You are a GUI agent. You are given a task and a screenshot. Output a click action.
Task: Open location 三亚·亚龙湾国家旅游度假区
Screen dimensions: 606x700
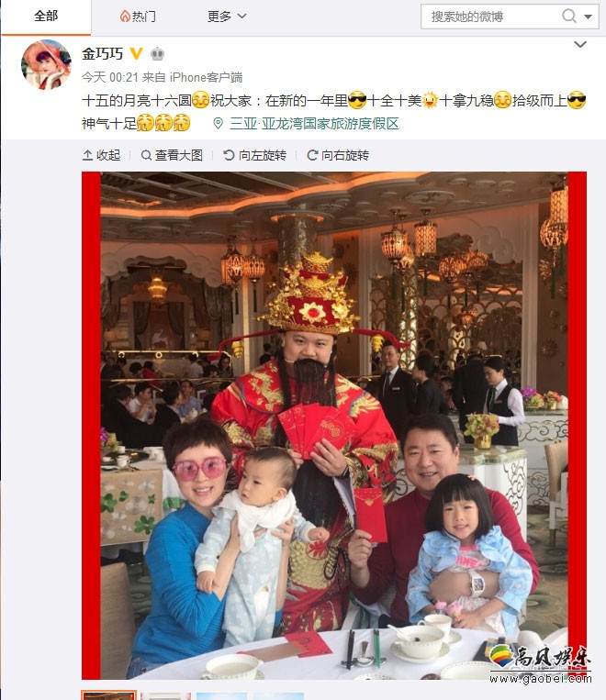tap(314, 124)
